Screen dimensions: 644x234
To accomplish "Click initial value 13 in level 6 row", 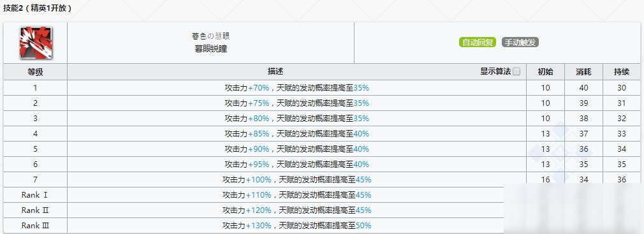I will 545,165.
